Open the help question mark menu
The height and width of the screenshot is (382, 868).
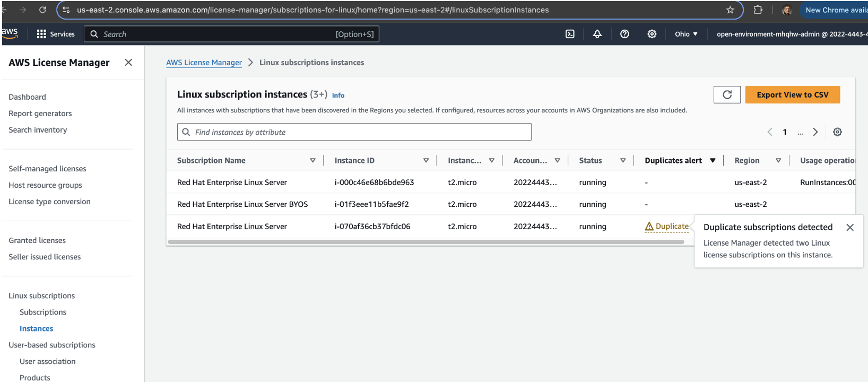[624, 34]
